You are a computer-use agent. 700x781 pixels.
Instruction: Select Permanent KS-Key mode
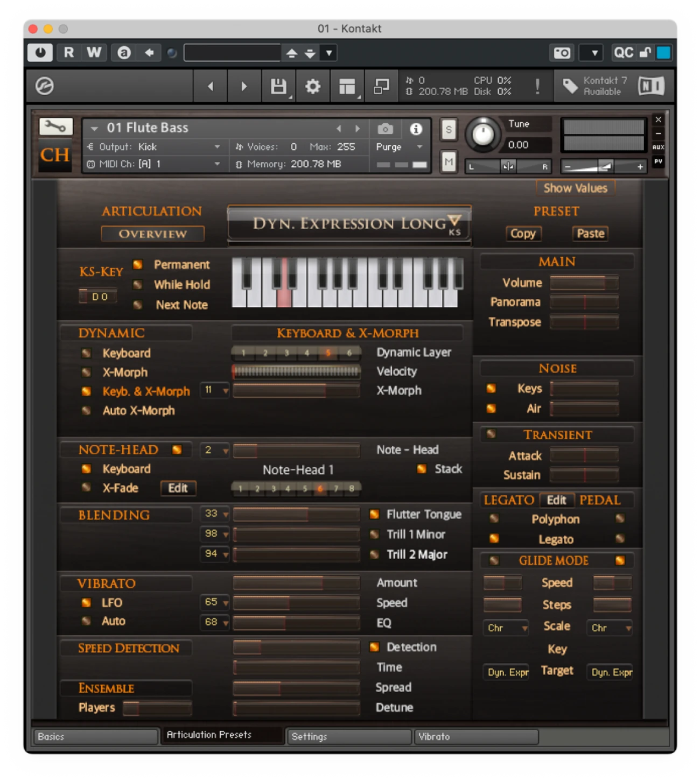(138, 264)
